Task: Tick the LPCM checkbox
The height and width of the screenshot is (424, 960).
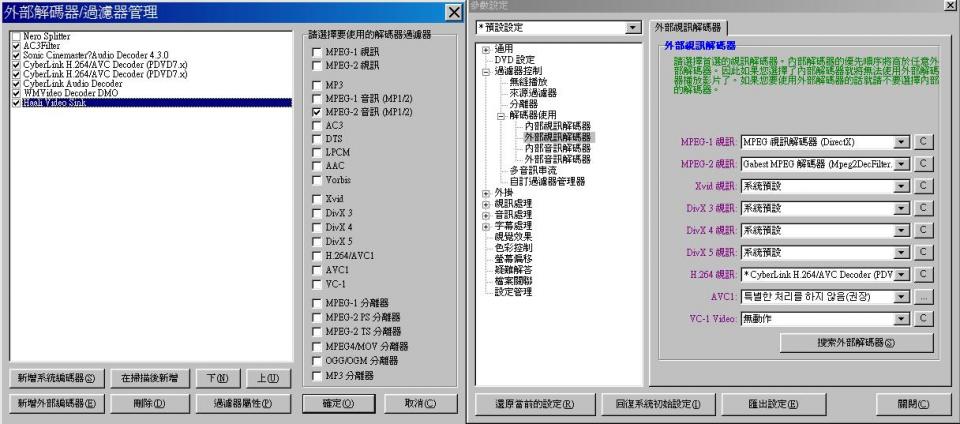Action: point(316,152)
